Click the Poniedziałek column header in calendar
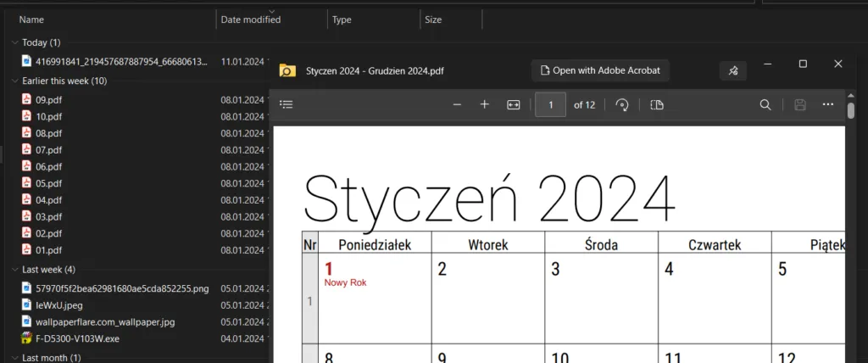Screen dimensions: 868x363 (375, 244)
